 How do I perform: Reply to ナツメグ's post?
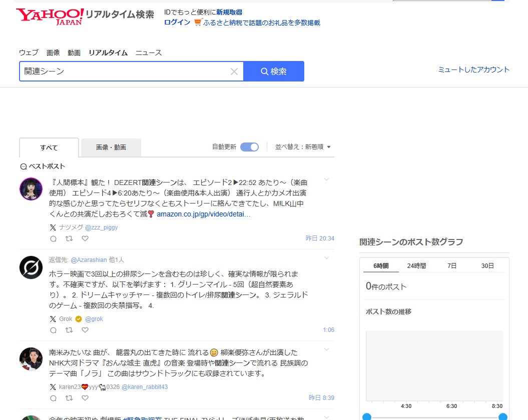tap(54, 238)
